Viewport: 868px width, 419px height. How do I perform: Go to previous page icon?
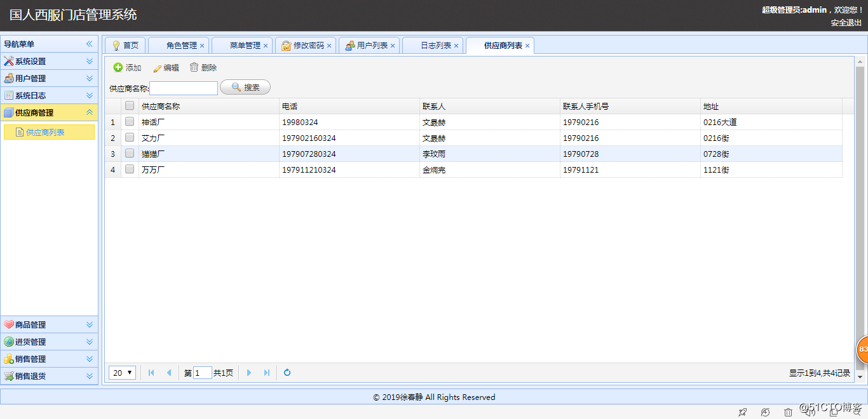tap(168, 373)
